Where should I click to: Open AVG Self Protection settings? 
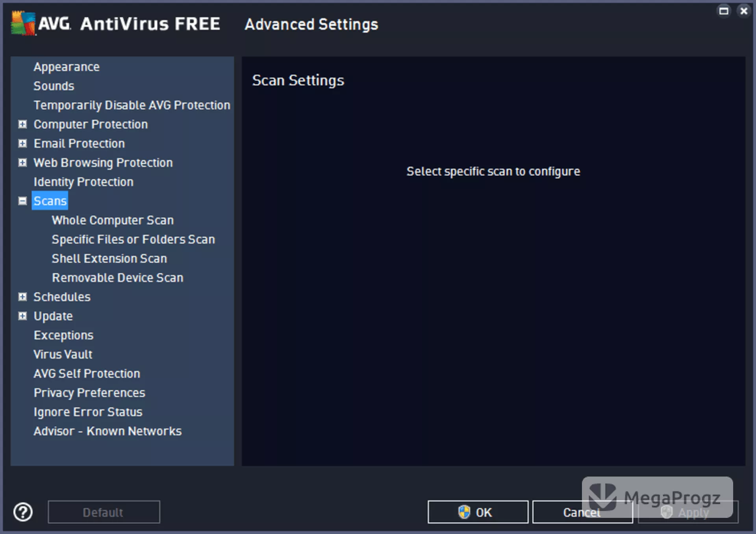(87, 373)
